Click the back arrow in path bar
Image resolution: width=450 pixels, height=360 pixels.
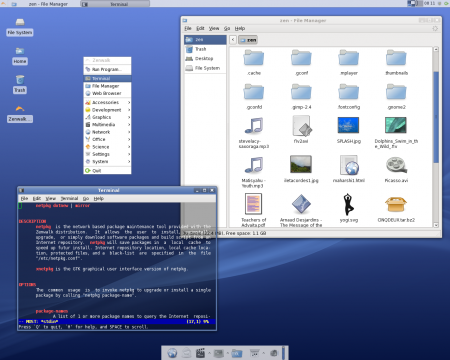[233, 40]
